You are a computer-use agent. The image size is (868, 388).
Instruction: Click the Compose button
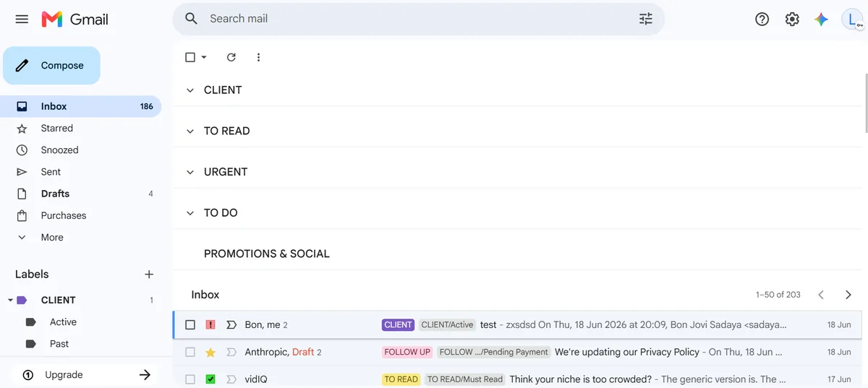click(51, 65)
